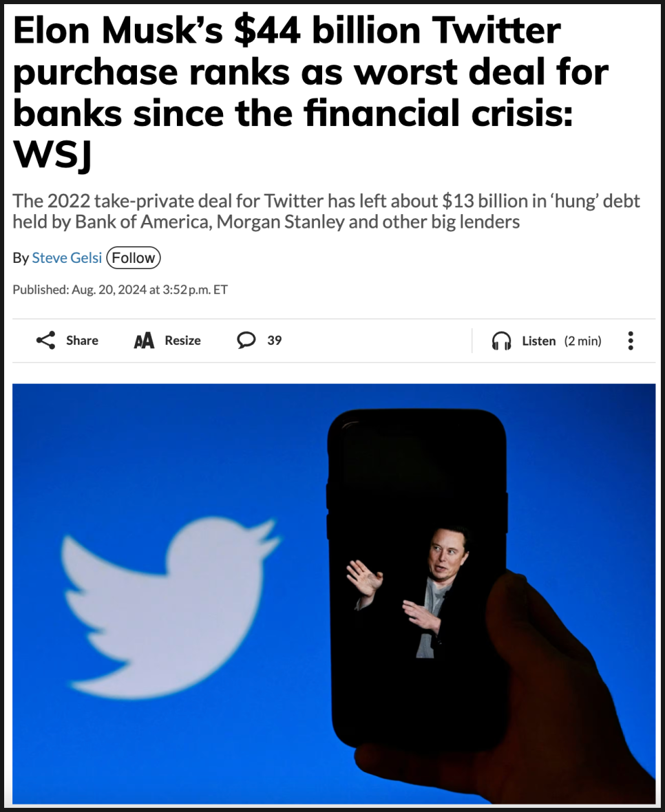Open author Steve Gelsi's profile link
Screen dimensions: 665x812
click(x=67, y=258)
